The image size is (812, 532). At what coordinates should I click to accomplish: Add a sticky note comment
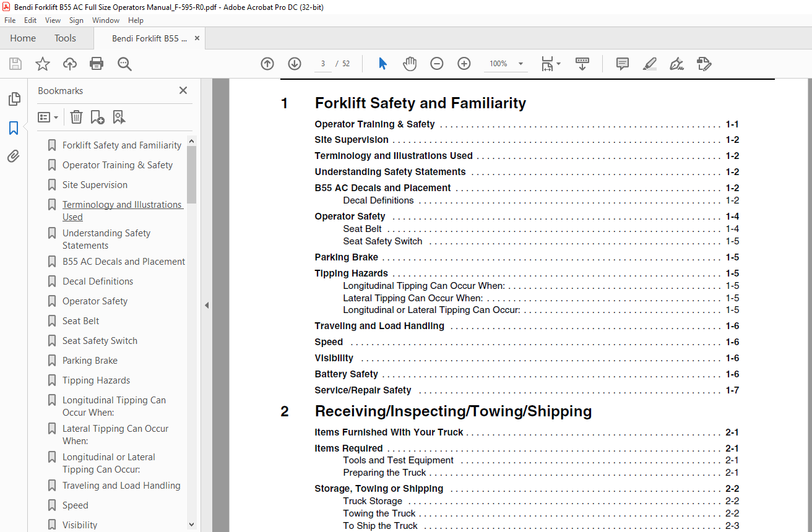(x=623, y=64)
